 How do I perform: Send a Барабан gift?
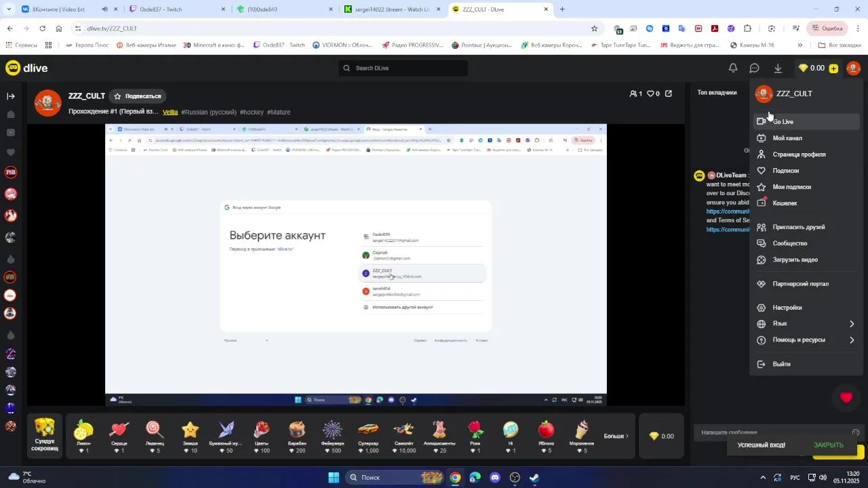coord(297,436)
